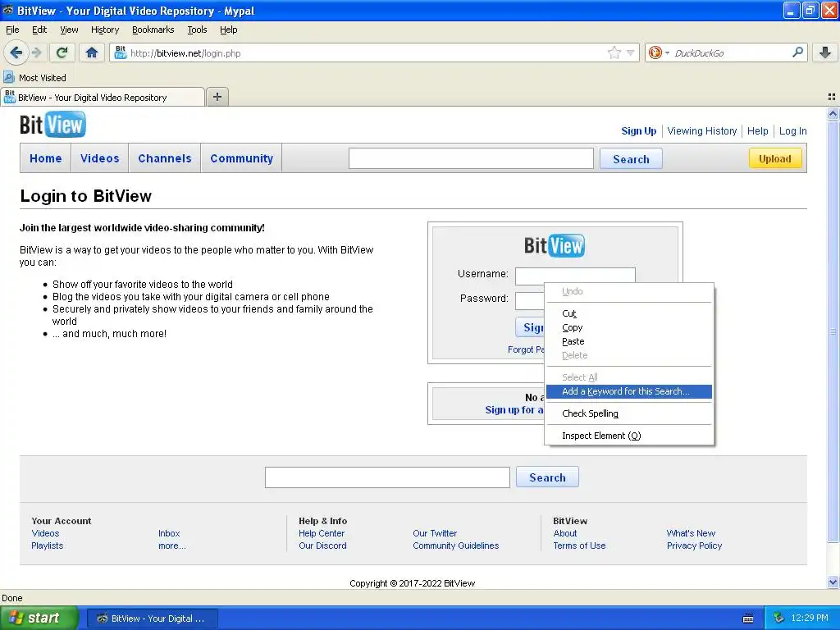Open the Bookmarks menu
840x630 pixels.
click(x=153, y=30)
